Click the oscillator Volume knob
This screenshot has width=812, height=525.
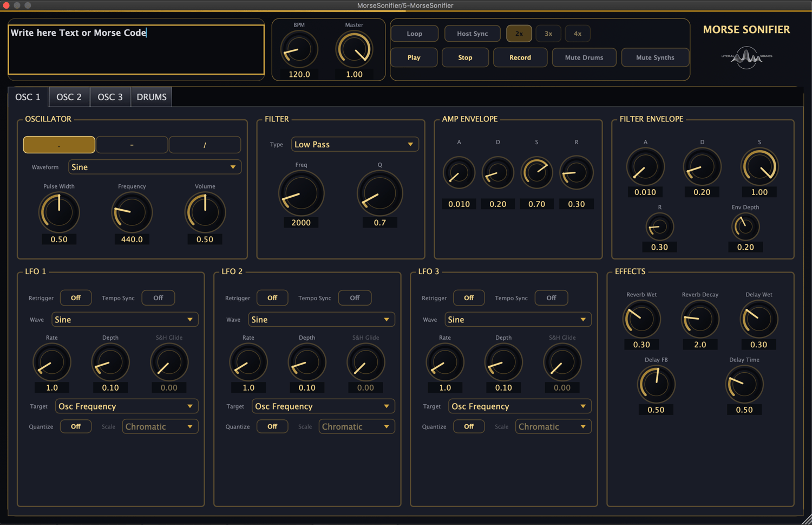[x=205, y=212]
